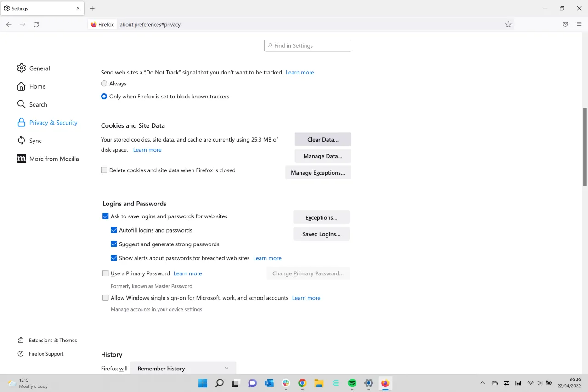This screenshot has width=588, height=392.
Task: Close the Settings tab
Action: click(x=79, y=8)
